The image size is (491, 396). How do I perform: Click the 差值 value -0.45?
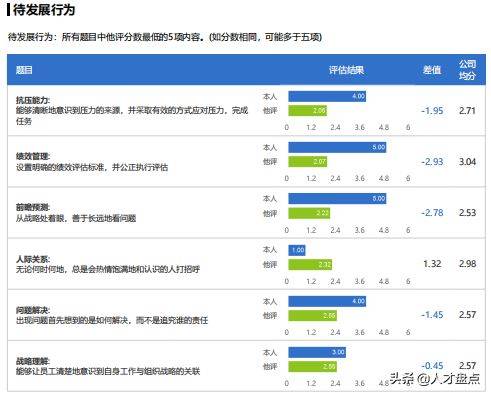432,366
